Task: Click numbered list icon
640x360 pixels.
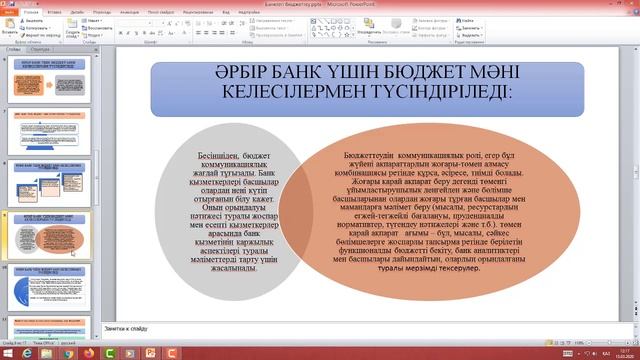Action: pos(210,23)
